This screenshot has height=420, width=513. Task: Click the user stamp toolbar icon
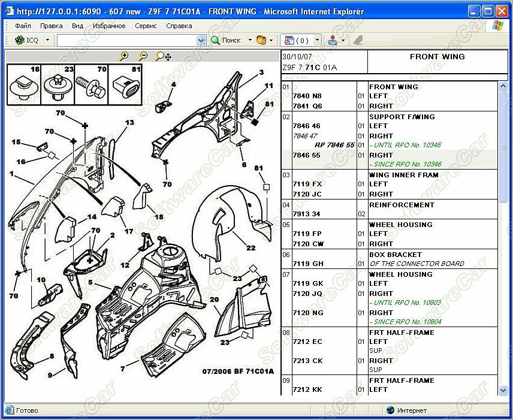click(x=333, y=40)
